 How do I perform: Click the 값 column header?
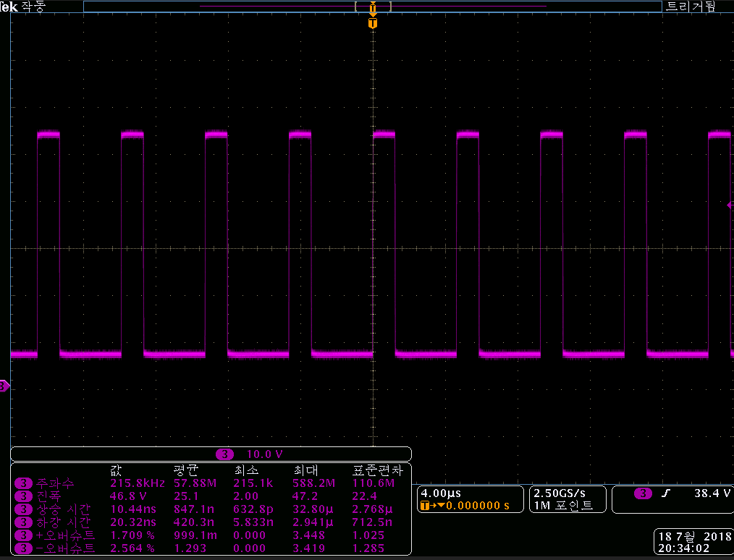117,470
